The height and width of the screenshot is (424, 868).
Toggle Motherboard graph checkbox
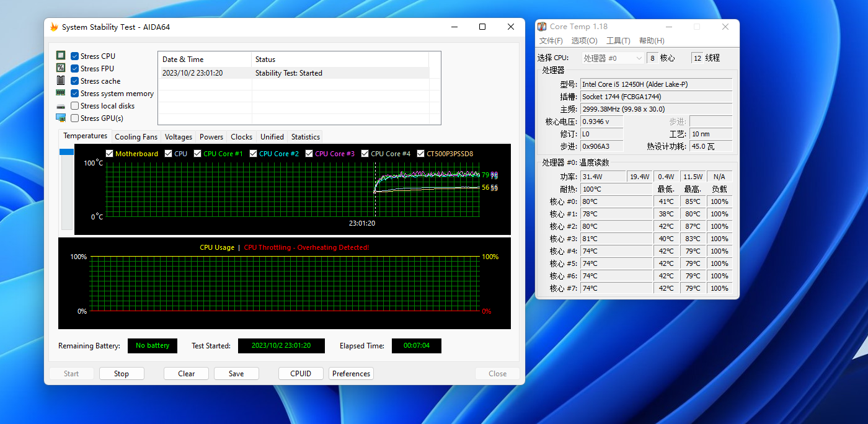pyautogui.click(x=110, y=154)
